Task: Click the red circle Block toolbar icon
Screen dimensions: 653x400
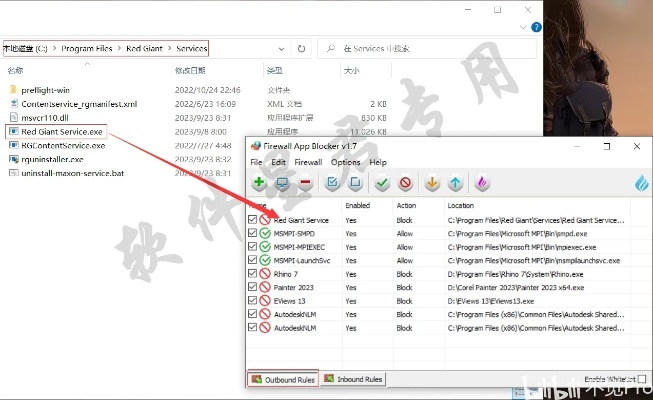Action: (x=405, y=182)
